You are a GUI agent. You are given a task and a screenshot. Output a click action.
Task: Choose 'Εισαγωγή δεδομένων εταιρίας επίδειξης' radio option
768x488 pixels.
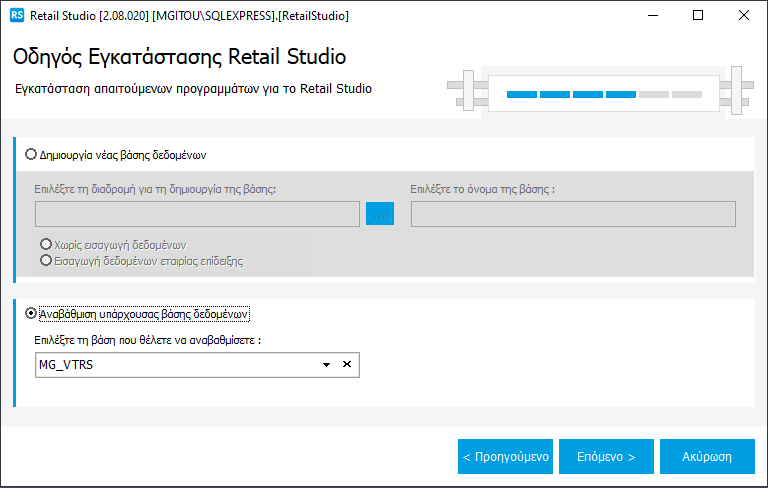coord(46,260)
